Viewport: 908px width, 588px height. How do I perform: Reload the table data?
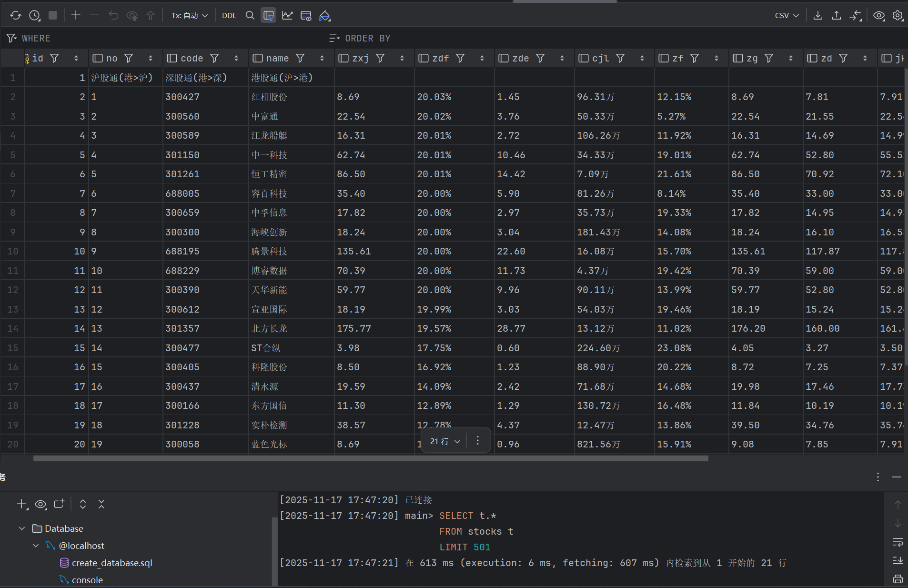[x=16, y=16]
